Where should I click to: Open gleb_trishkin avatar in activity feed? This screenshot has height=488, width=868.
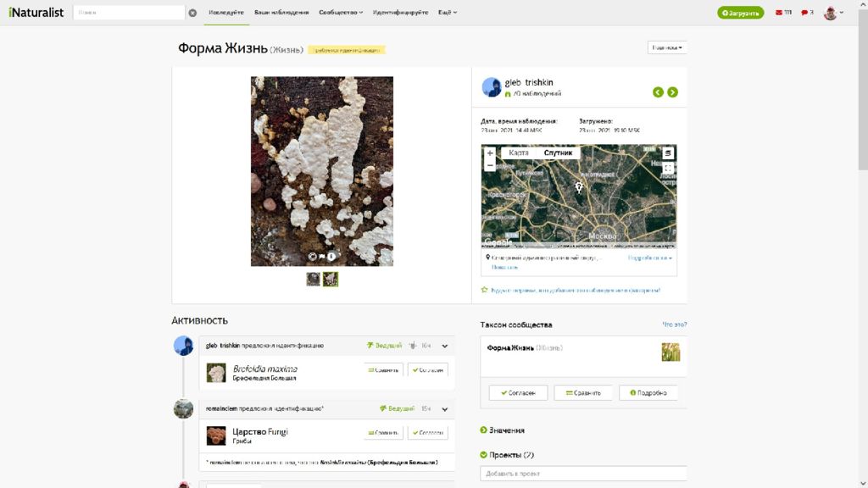pos(183,346)
